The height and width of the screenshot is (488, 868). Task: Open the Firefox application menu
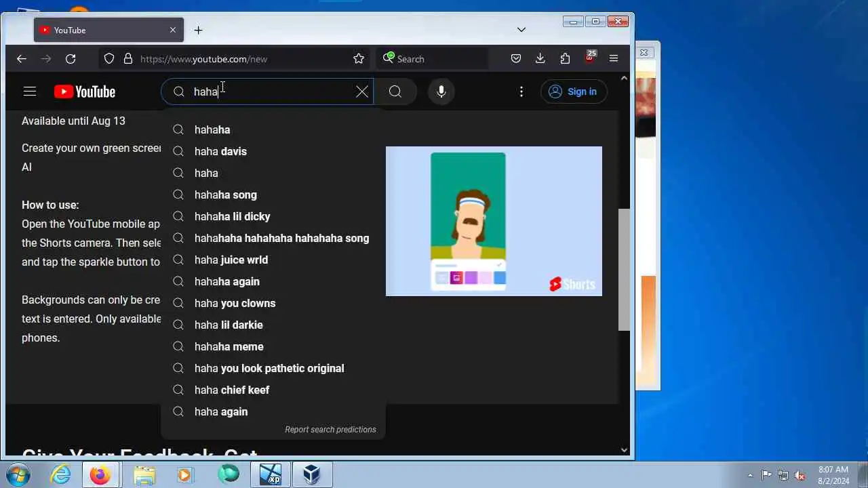pyautogui.click(x=614, y=59)
